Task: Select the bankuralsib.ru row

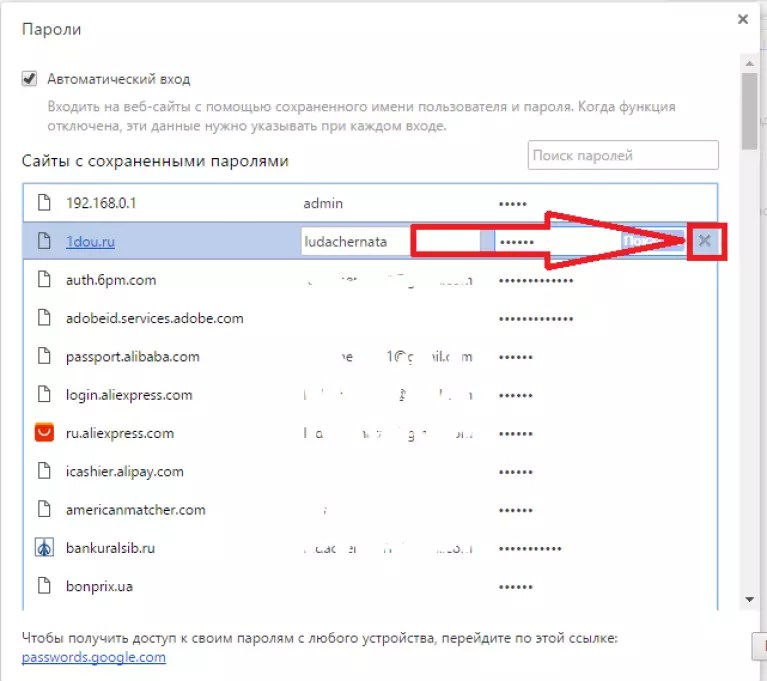Action: tap(370, 548)
